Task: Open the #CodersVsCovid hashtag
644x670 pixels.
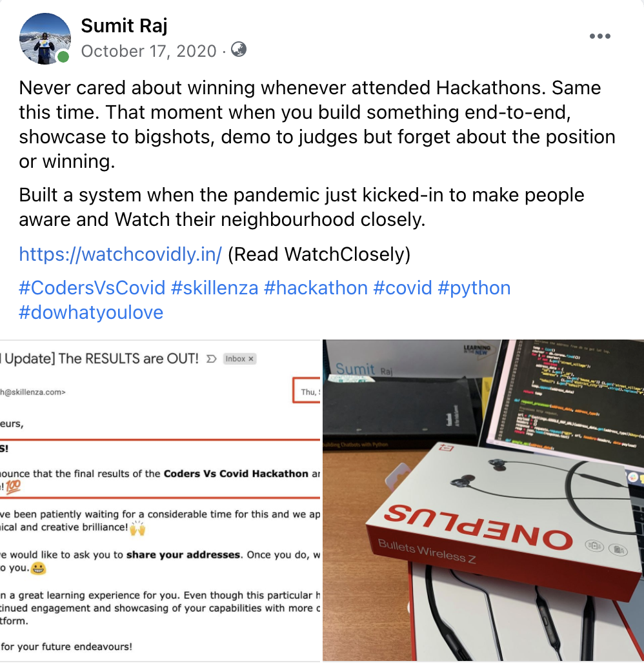Action: 92,288
